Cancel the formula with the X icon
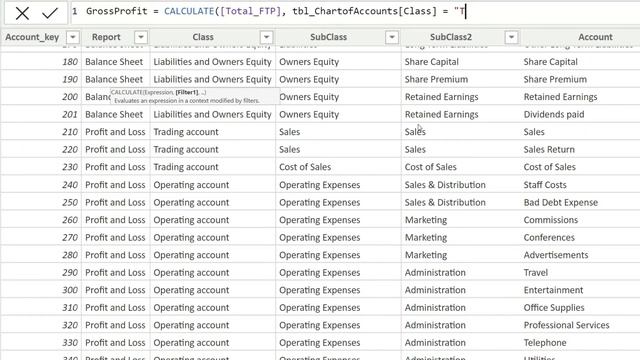Viewport: 640px width, 360px height. pyautogui.click(x=22, y=13)
